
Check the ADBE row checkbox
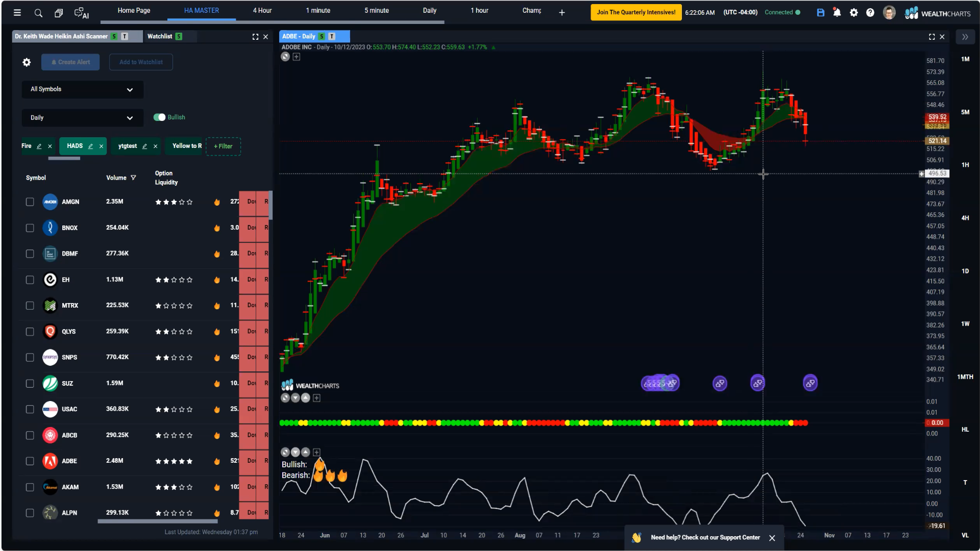tap(30, 461)
